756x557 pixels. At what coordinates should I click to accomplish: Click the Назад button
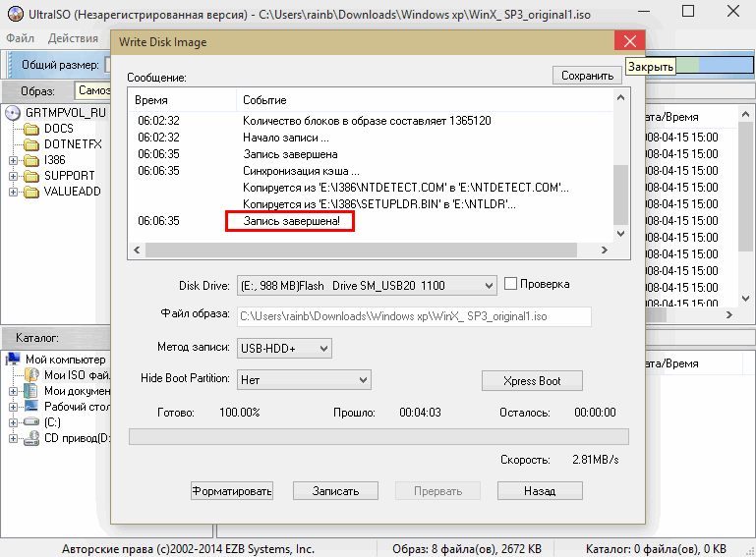[540, 491]
